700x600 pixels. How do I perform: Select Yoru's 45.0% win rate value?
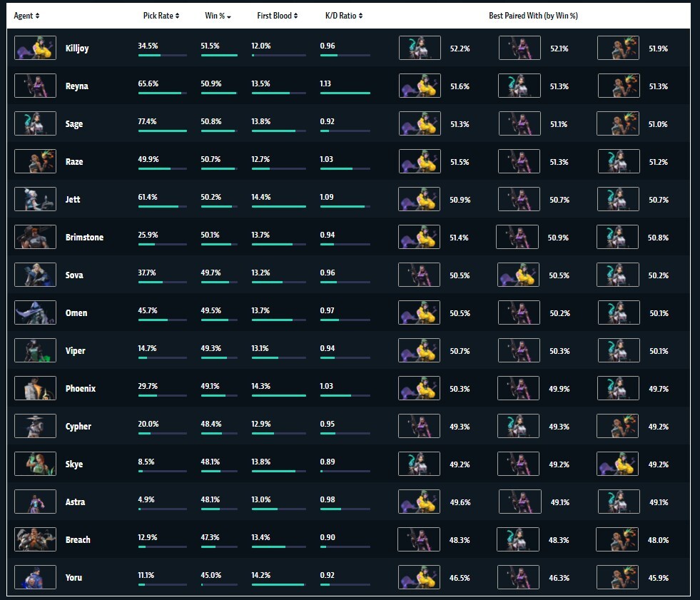click(x=210, y=575)
